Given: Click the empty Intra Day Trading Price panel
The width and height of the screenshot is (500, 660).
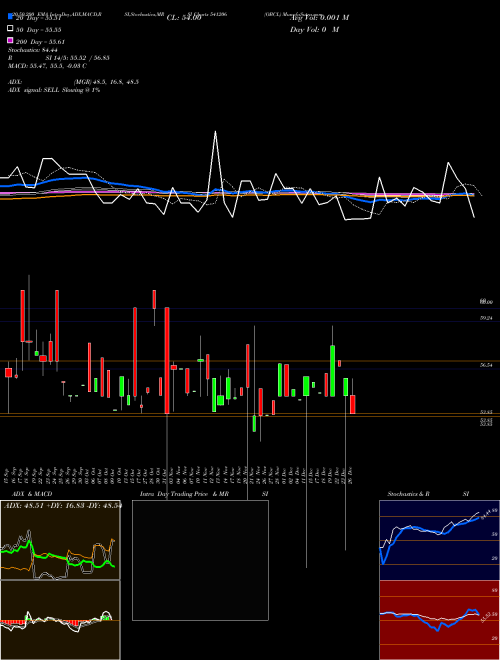Looking at the screenshot, I should pyautogui.click(x=200, y=560).
